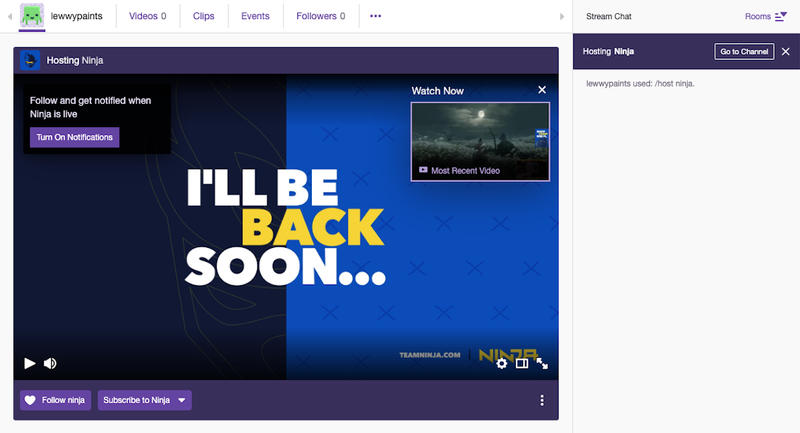Click Ninja's avatar in hosting bar
Screen dimensions: 800x433
pos(30,60)
